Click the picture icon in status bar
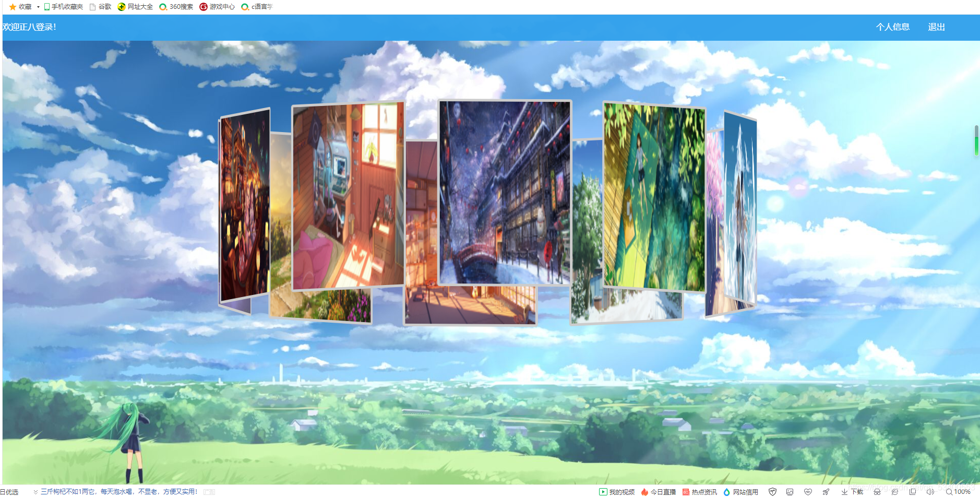Image resolution: width=980 pixels, height=497 pixels. (790, 492)
